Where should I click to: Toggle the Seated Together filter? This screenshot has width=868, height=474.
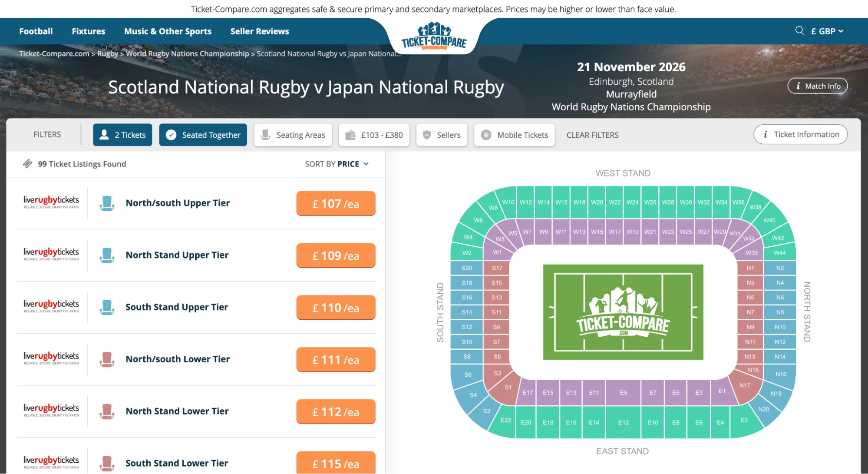203,135
